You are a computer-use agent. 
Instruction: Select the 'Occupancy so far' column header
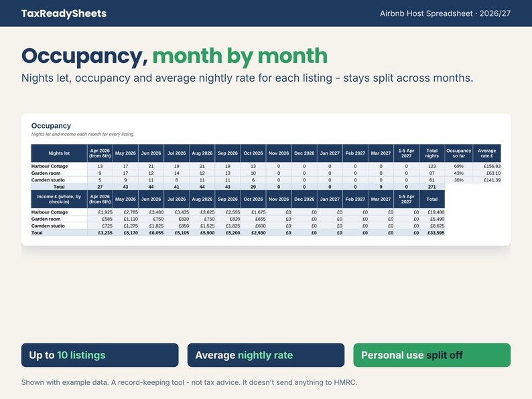pyautogui.click(x=458, y=153)
